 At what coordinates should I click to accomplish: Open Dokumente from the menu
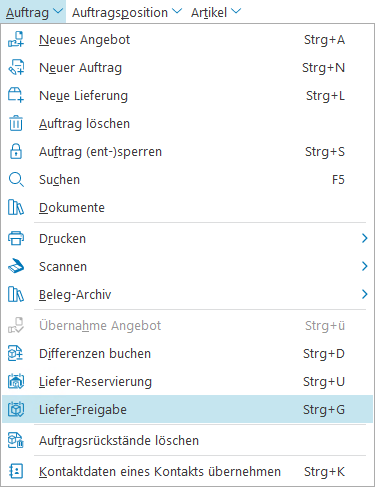tap(187, 207)
